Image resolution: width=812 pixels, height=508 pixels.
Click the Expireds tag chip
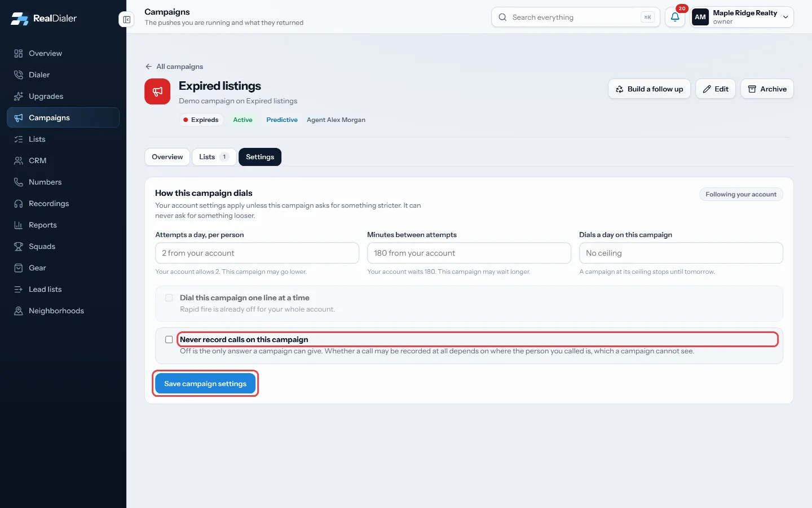[x=201, y=120]
